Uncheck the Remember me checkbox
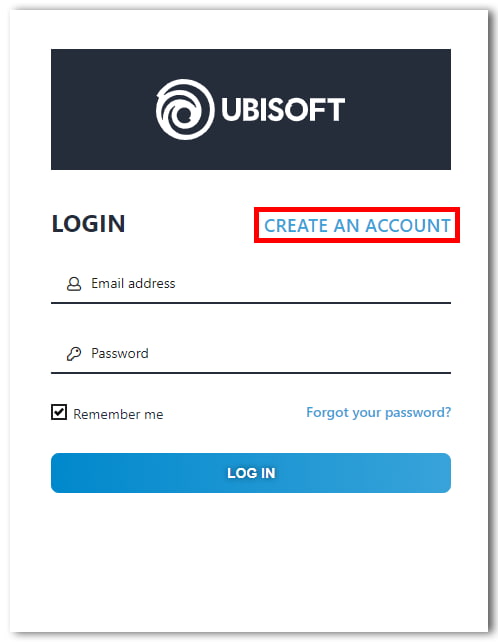The width and height of the screenshot is (498, 642). [x=59, y=412]
